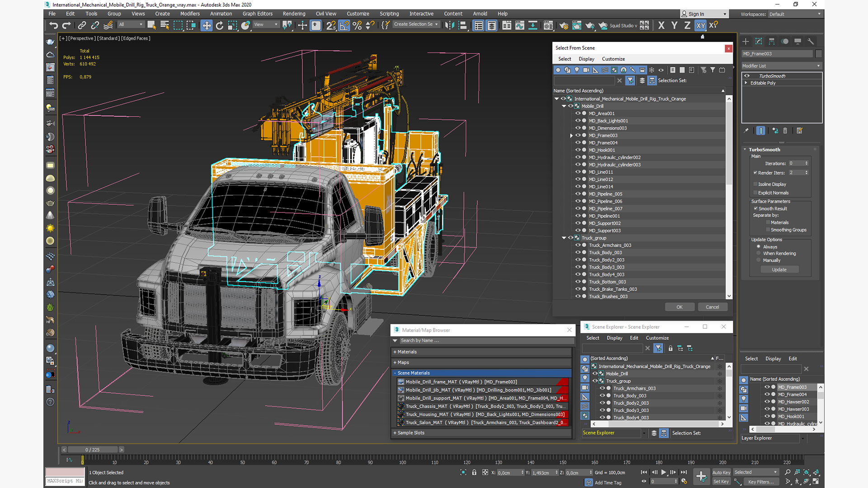Activate the Select and Scale tool

232,25
